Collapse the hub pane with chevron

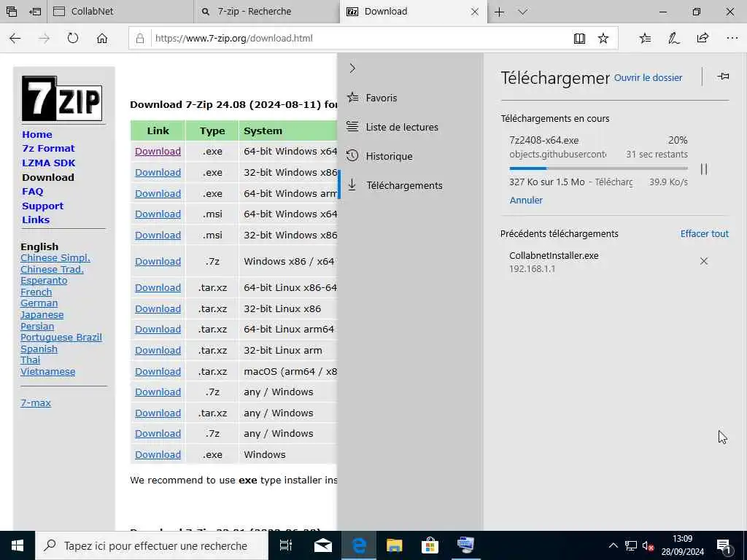click(x=352, y=68)
